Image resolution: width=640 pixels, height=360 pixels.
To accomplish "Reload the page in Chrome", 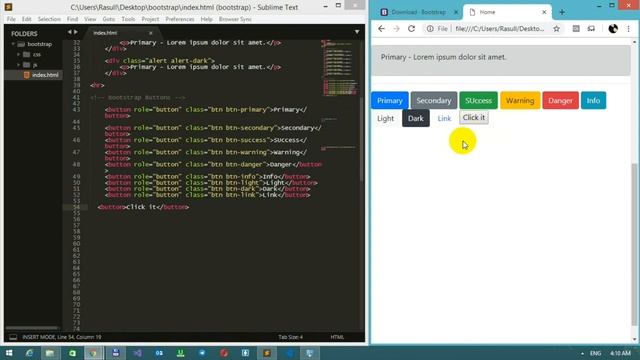I will [411, 29].
